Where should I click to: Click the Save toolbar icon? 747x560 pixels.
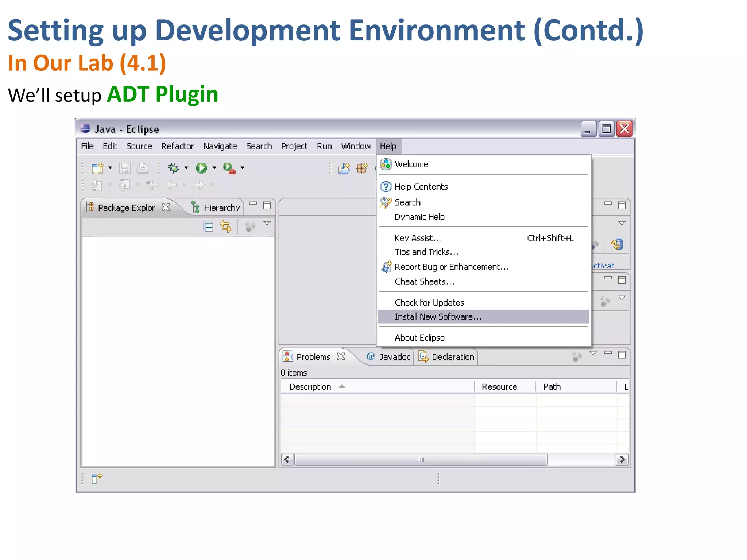[125, 168]
